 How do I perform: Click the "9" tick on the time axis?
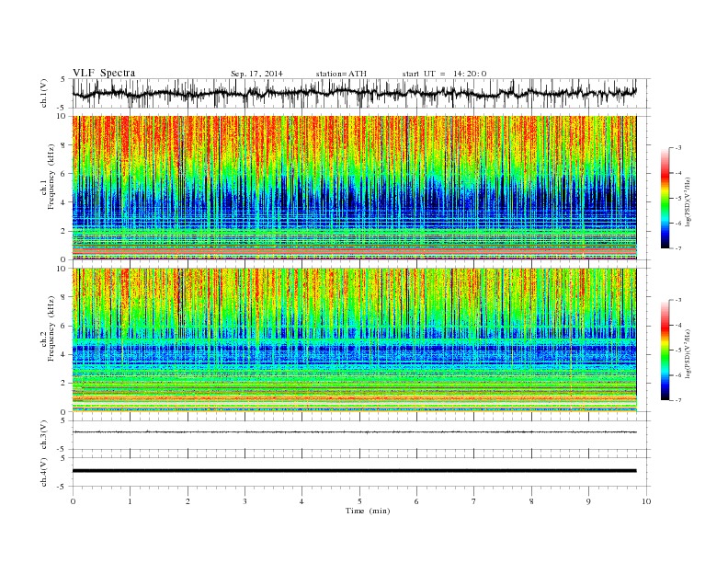(x=588, y=501)
